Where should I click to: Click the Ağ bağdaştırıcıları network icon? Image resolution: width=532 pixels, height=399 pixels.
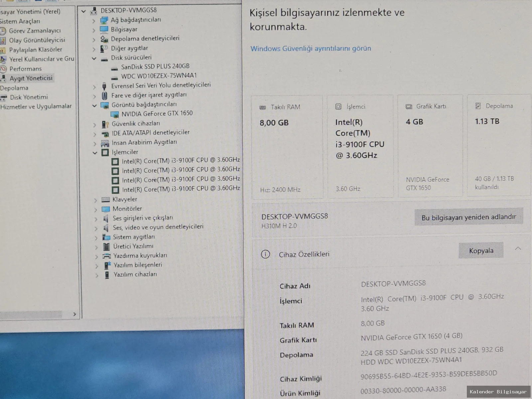coord(104,20)
